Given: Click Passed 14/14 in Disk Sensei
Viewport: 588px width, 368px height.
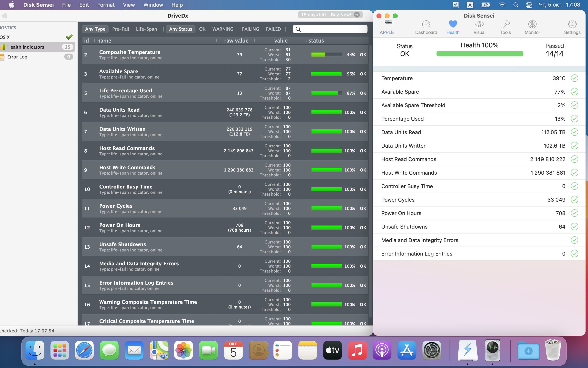Looking at the screenshot, I should 554,50.
